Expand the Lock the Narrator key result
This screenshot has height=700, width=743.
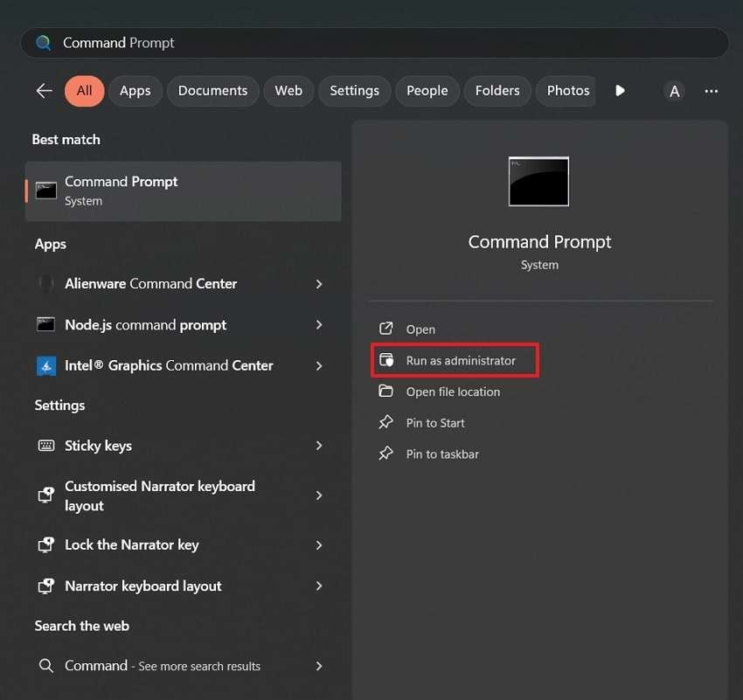319,545
